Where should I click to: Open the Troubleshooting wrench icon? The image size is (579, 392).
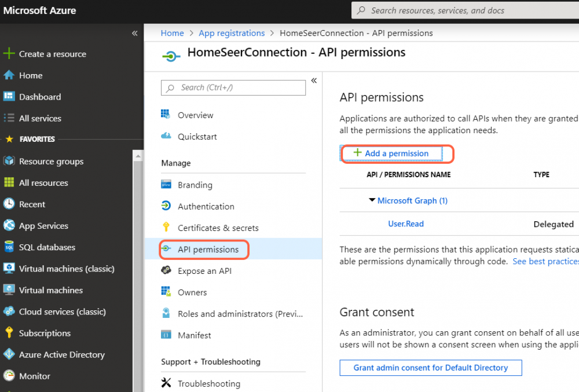(166, 383)
